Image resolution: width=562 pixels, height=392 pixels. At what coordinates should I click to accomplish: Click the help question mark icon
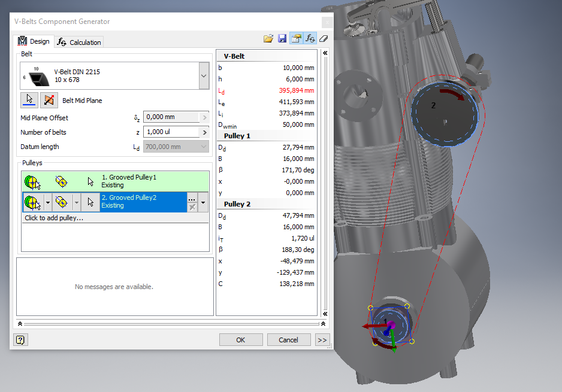point(20,340)
